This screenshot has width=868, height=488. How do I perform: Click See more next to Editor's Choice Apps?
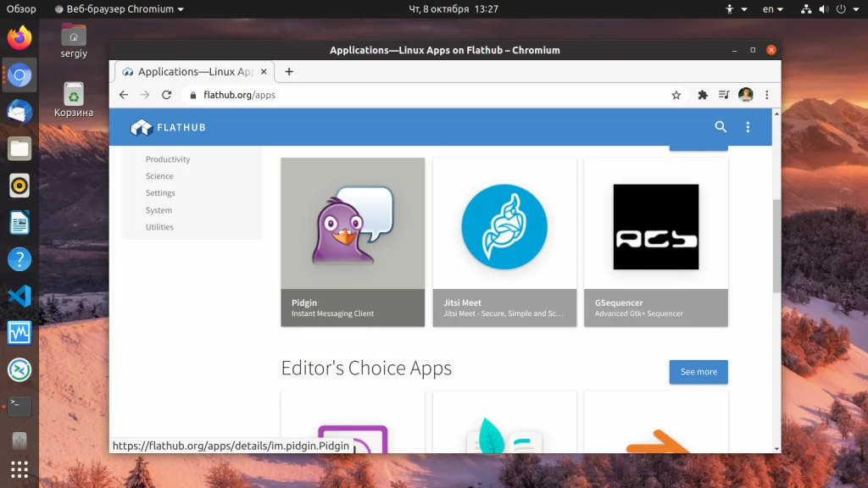click(x=698, y=372)
